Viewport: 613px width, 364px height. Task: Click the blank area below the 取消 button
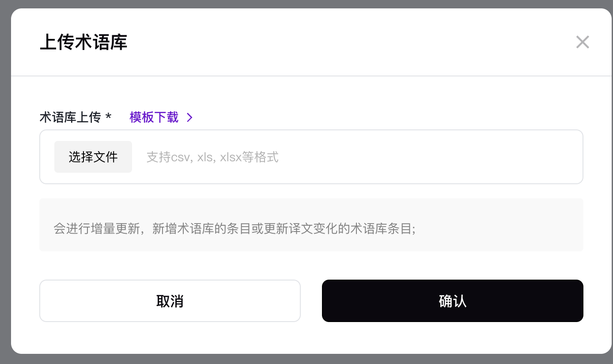pos(170,338)
